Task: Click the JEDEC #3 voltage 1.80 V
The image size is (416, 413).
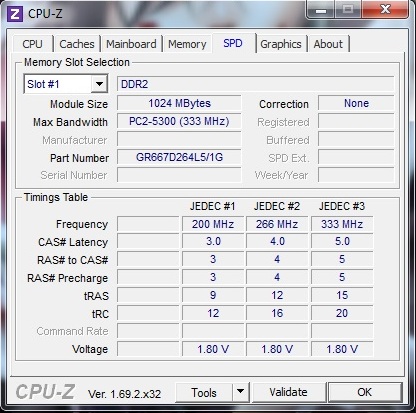Action: coord(342,349)
